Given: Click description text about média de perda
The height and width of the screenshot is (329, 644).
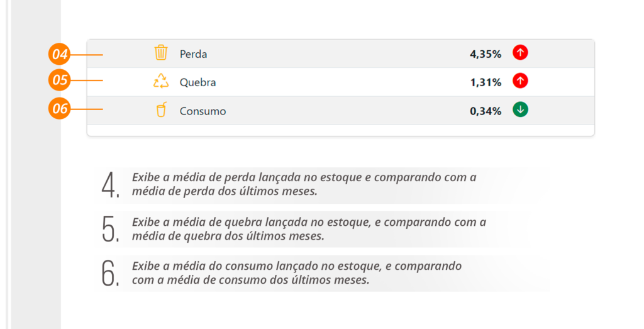Looking at the screenshot, I should pos(304,184).
